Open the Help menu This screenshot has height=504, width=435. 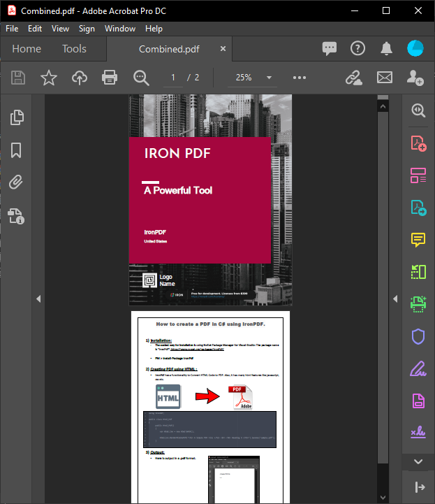154,29
